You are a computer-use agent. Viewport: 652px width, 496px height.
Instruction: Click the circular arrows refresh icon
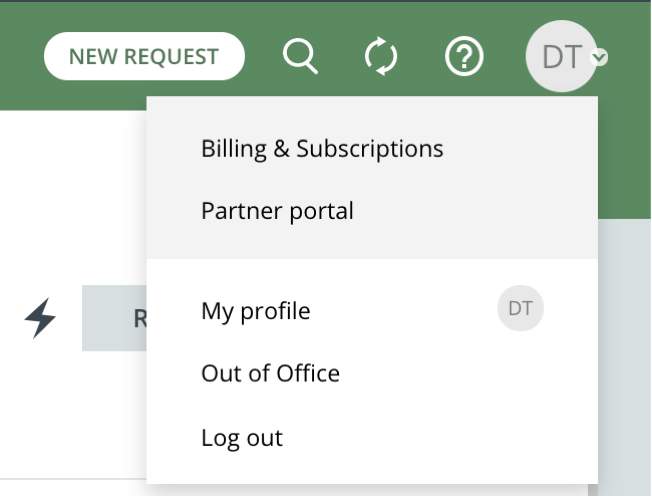(x=381, y=57)
